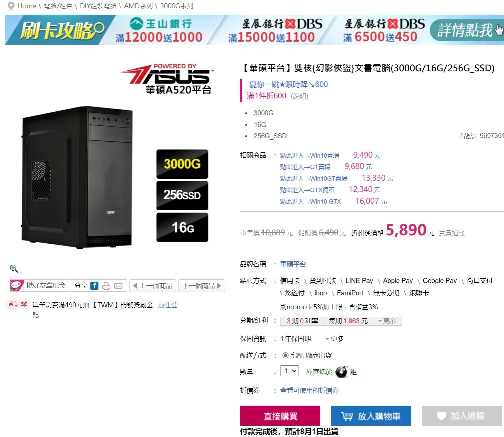Open 點此進入→Win10賣場 related product link

[x=310, y=156]
